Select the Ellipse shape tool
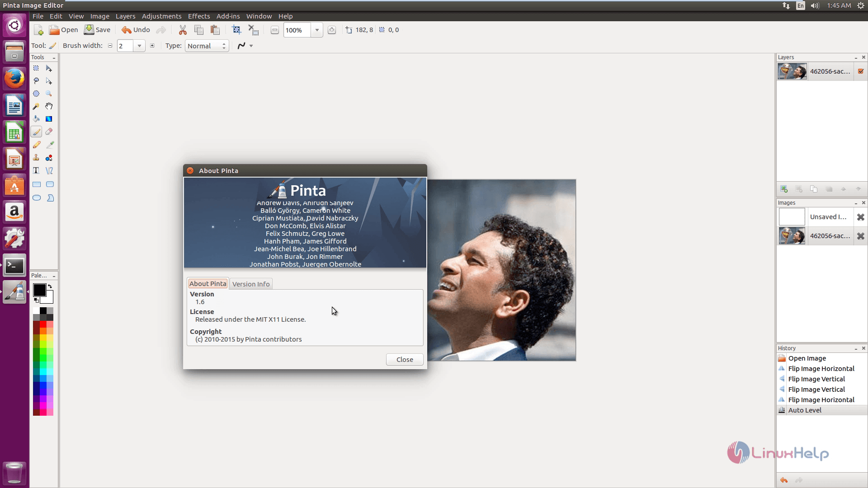868x488 pixels. pos(37,198)
